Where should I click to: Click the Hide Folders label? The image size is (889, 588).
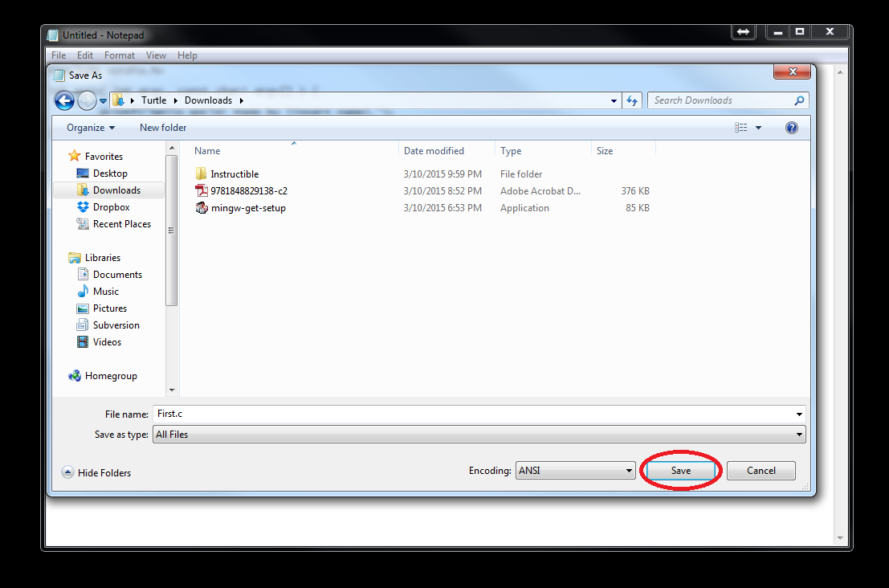(x=104, y=473)
